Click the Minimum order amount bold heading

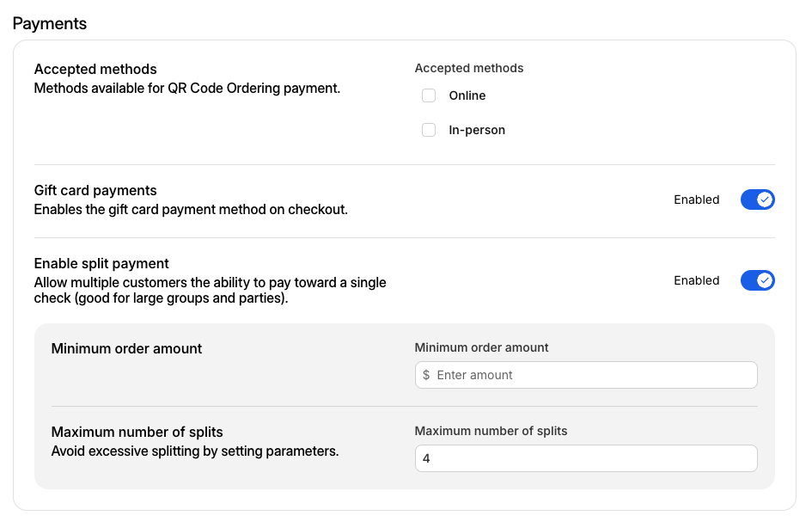[x=126, y=348]
